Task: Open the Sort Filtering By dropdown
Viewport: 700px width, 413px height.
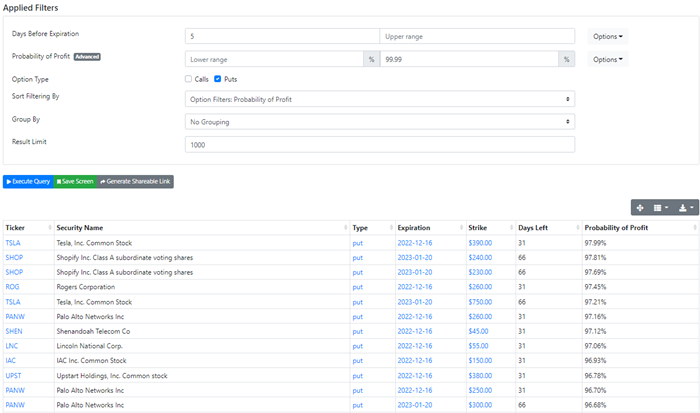Action: (380, 99)
